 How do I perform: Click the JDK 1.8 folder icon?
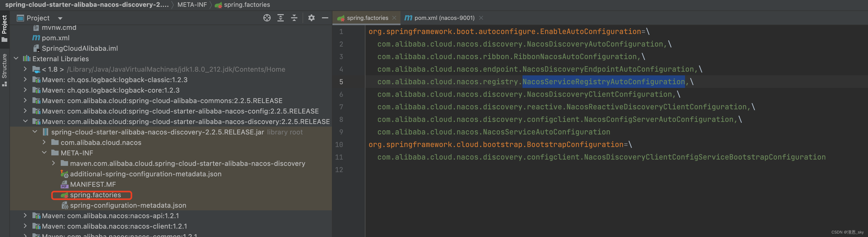pyautogui.click(x=36, y=69)
